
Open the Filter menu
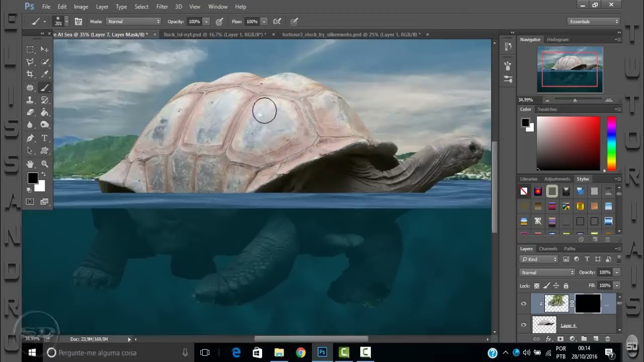[x=162, y=7]
